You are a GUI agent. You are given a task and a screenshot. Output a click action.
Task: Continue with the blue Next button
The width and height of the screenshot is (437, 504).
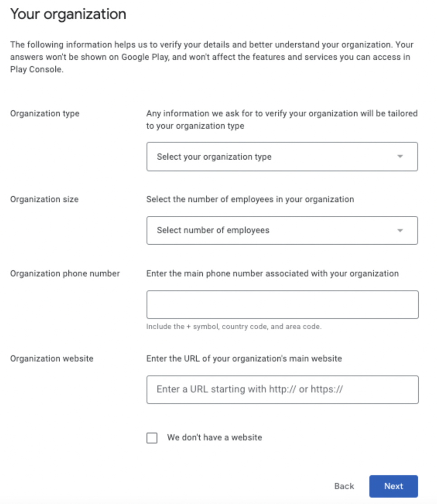pos(394,486)
